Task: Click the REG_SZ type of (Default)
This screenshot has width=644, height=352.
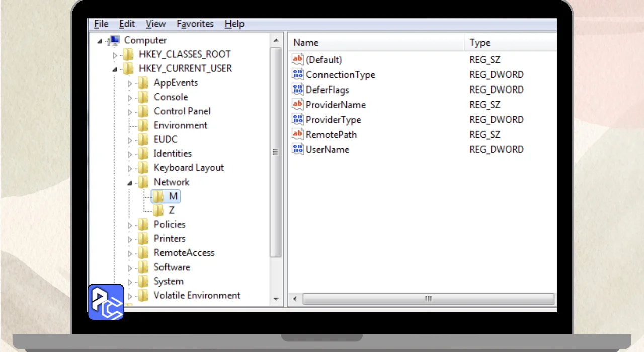Action: 485,59
